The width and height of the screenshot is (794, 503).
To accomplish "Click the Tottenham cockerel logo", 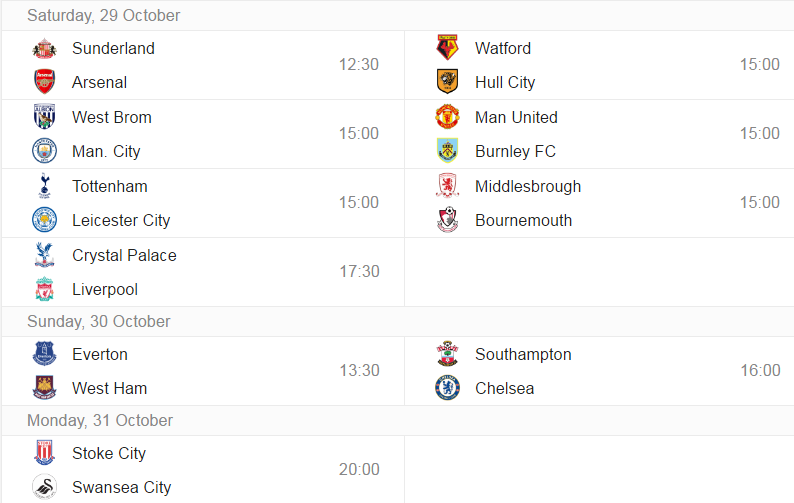I will [45, 186].
